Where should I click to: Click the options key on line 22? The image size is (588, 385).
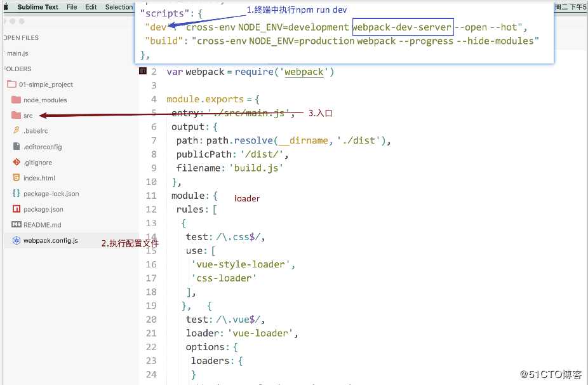[x=207, y=347]
